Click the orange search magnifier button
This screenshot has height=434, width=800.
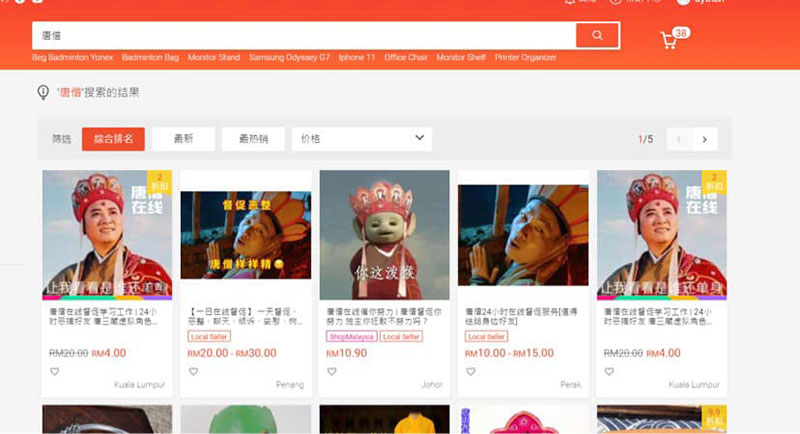pos(597,35)
